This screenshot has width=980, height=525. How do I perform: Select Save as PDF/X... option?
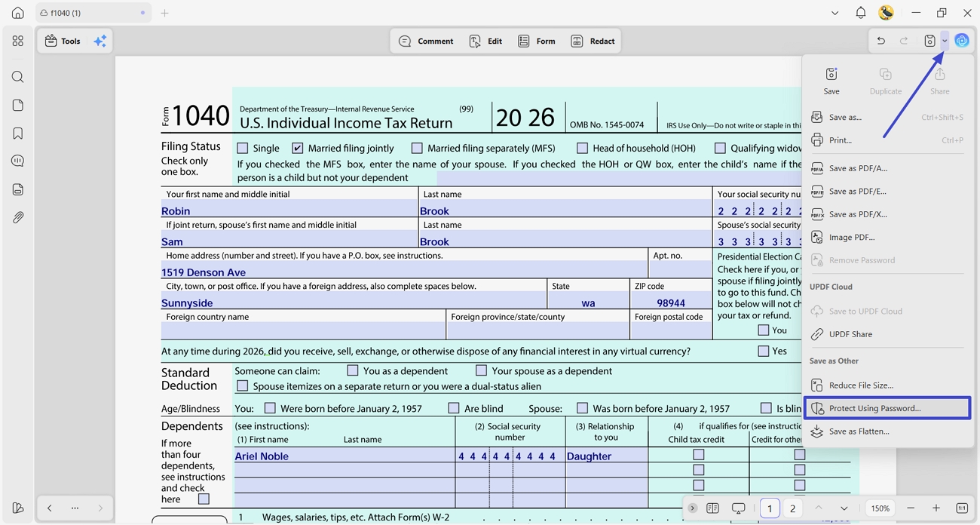[887, 214]
